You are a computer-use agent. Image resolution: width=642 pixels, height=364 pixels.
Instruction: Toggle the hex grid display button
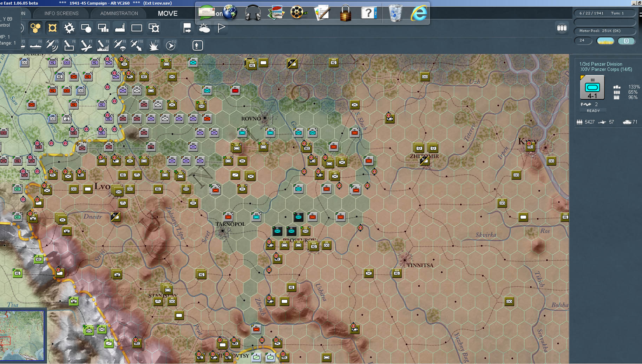[x=35, y=28]
